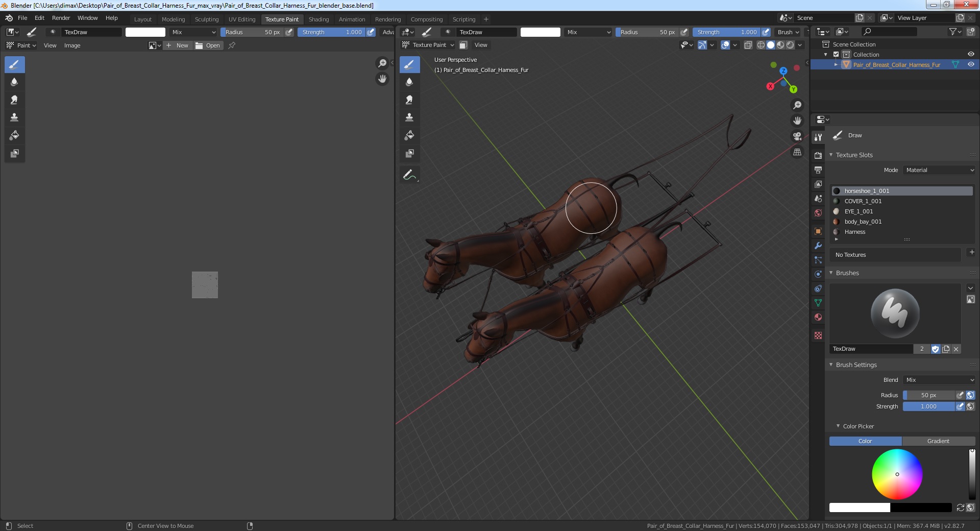Switch perspective/orthographic grid icon in viewport
The image size is (980, 531).
(797, 152)
